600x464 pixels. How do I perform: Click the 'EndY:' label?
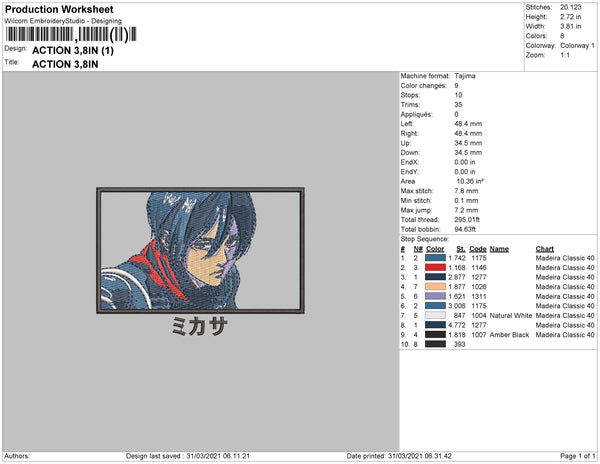click(x=409, y=172)
